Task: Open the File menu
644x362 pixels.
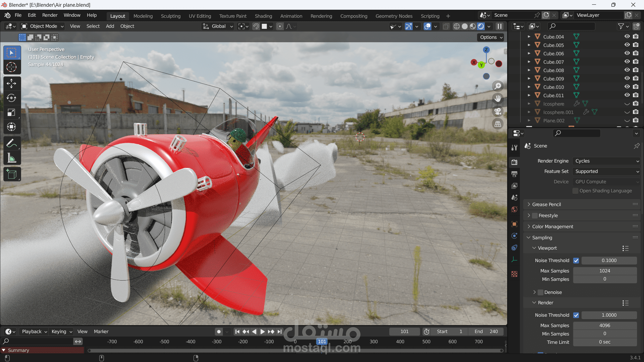Action: coord(18,15)
